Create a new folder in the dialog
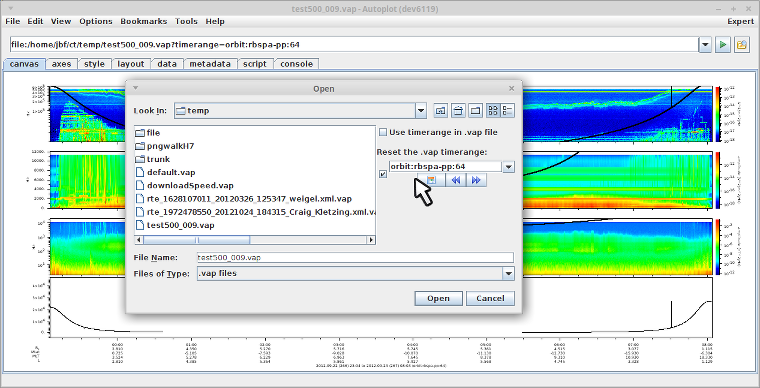This screenshot has width=760, height=388. click(476, 110)
